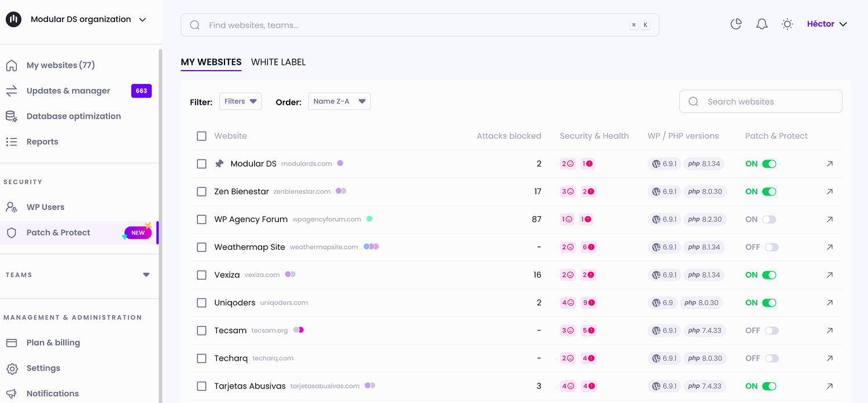Screen dimensions: 868x403
Task: Check the Weathermap Site row checkbox
Action: tap(201, 247)
